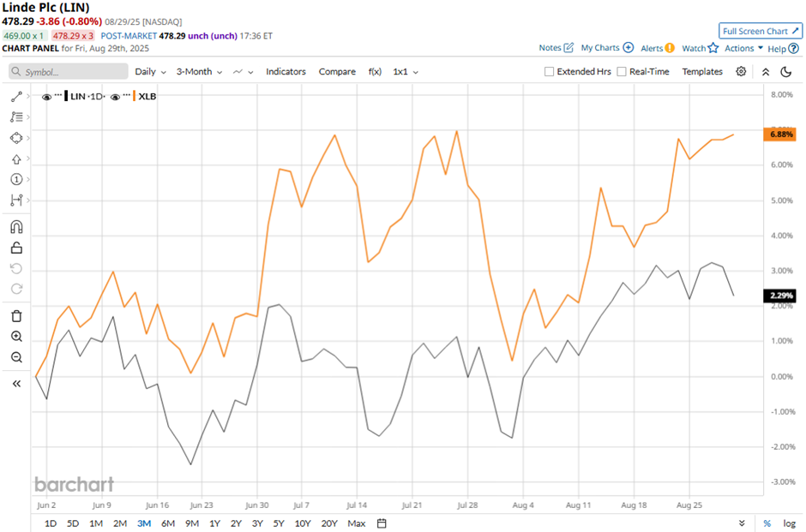The width and height of the screenshot is (806, 532).
Task: Select the 1Y time range
Action: pyautogui.click(x=214, y=523)
